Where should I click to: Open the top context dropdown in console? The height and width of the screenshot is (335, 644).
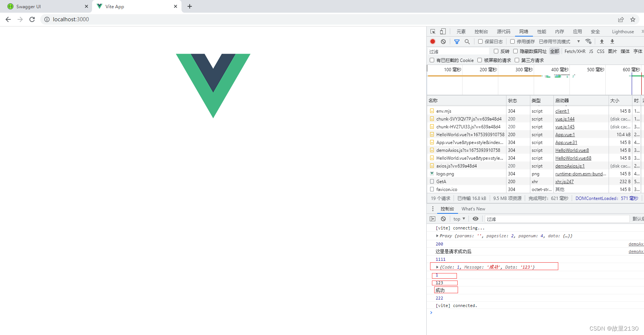[459, 219]
